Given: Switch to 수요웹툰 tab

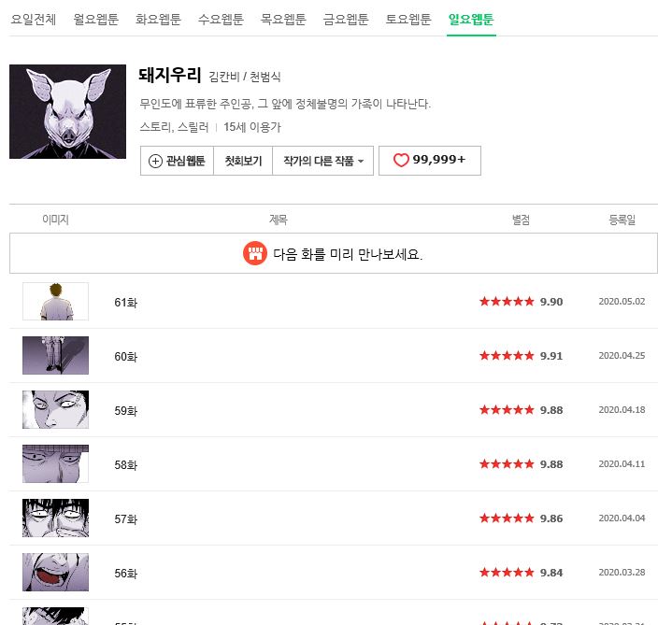Looking at the screenshot, I should tap(221, 20).
